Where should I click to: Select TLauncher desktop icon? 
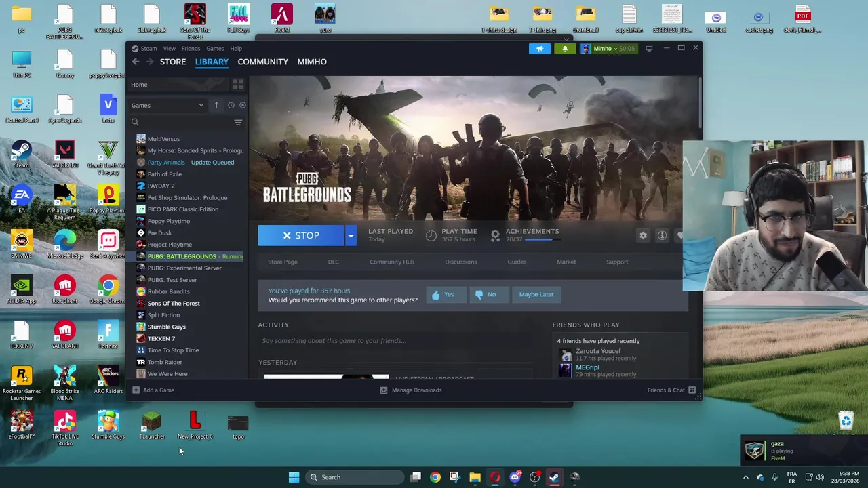(152, 425)
